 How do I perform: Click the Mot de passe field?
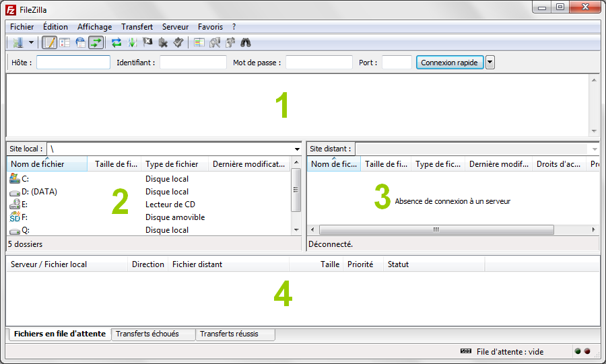319,63
